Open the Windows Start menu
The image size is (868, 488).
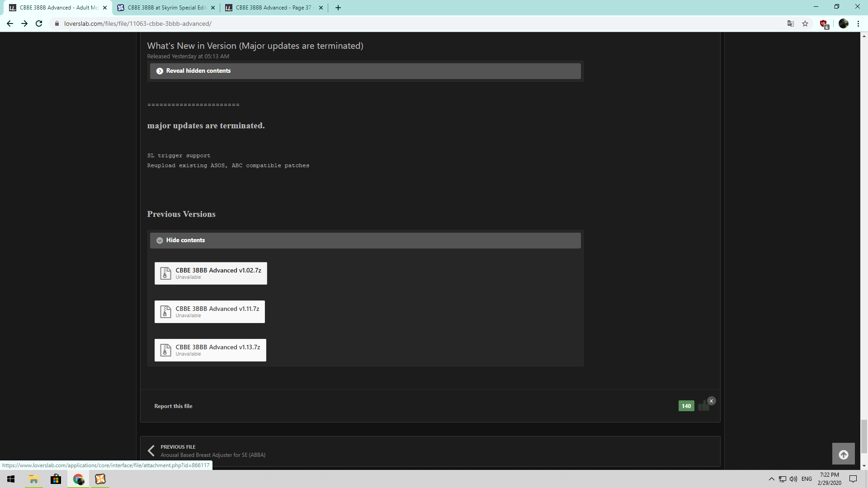(x=11, y=479)
